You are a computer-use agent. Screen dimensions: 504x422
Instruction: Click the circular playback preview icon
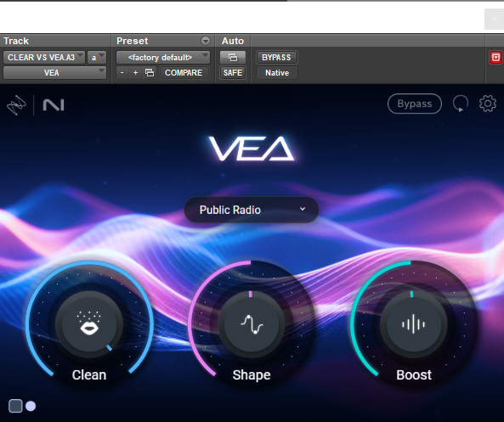[461, 104]
